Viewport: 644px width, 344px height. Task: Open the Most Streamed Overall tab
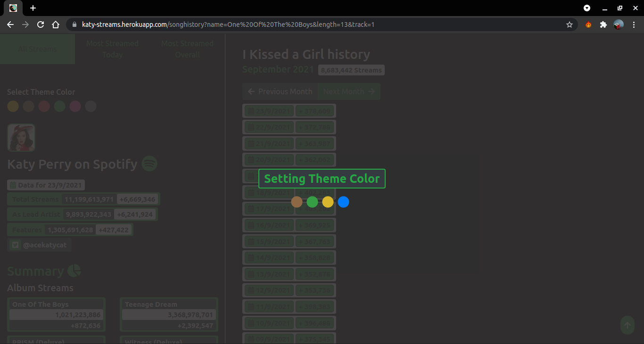(x=187, y=49)
